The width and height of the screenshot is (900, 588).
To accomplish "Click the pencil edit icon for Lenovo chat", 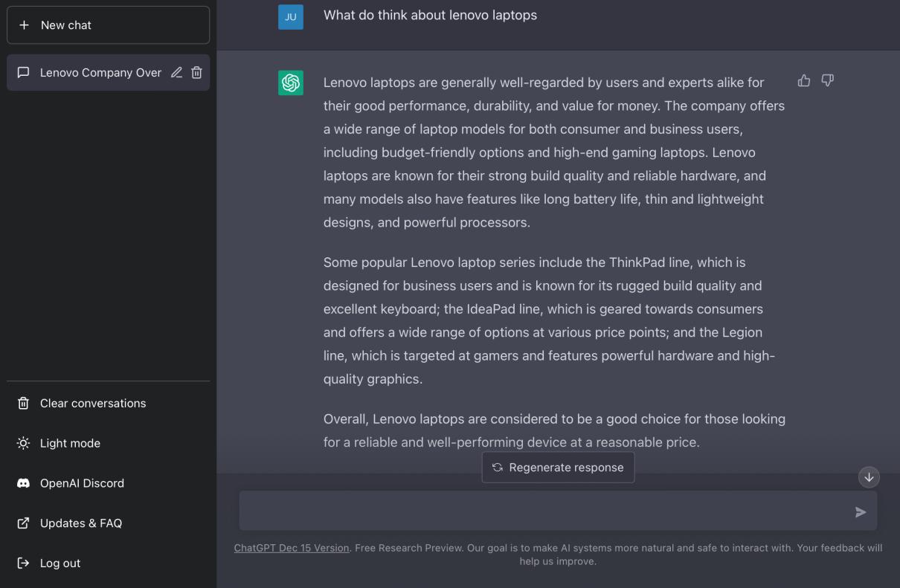I will coord(176,73).
